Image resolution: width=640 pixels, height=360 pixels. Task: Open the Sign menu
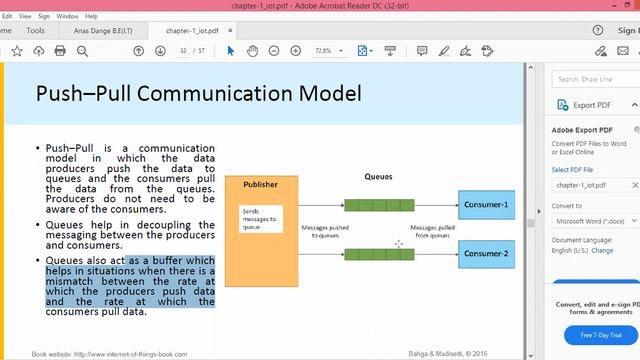(44, 16)
